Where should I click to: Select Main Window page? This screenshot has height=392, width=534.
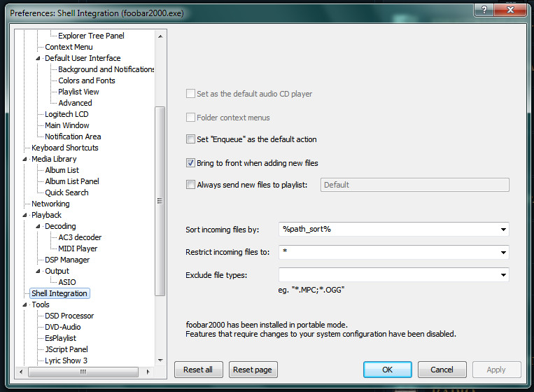(66, 125)
